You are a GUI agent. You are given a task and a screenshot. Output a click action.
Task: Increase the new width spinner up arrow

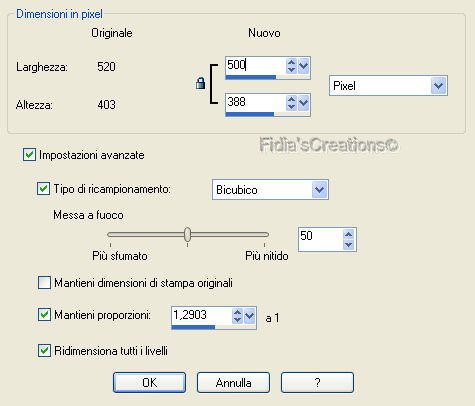pos(291,62)
